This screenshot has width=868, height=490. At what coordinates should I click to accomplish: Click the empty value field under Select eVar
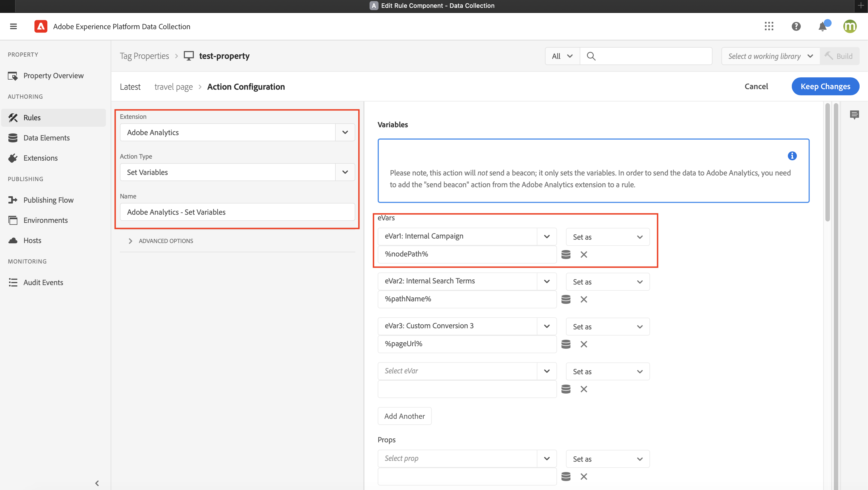[x=467, y=389]
